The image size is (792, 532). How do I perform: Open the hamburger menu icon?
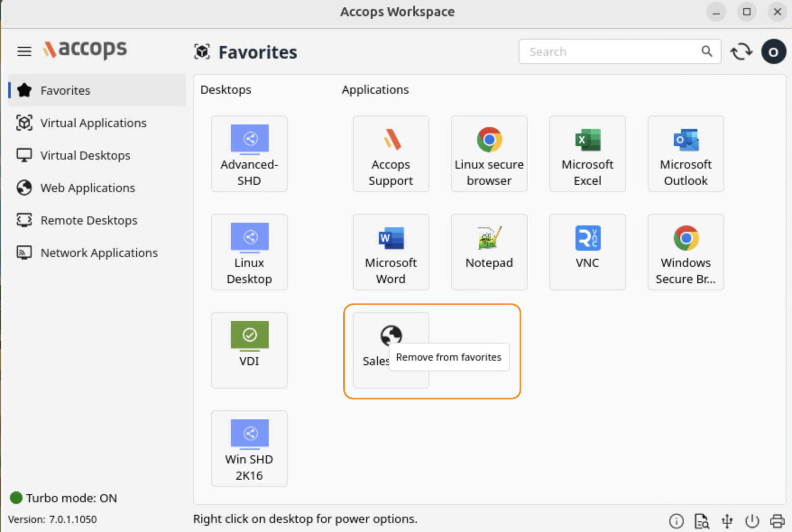tap(24, 51)
